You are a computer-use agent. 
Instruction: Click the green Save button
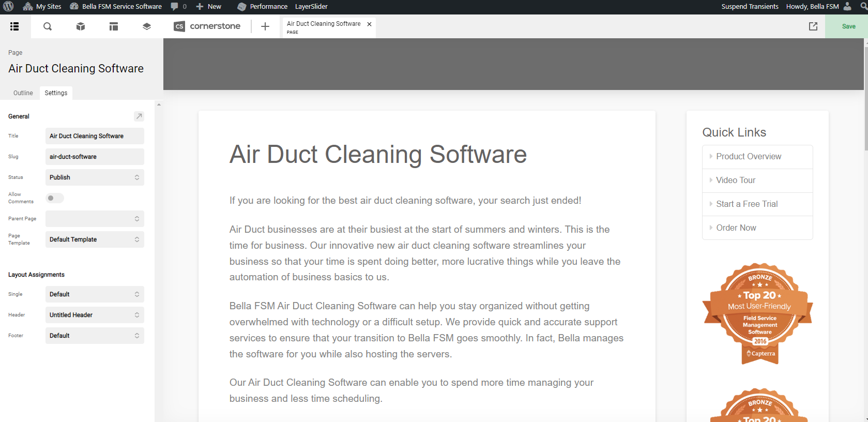848,26
